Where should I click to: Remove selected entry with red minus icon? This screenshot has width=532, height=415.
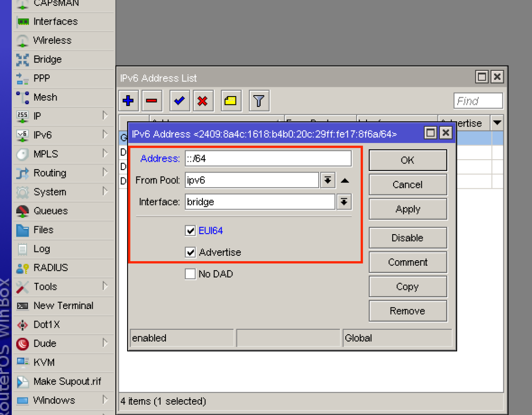click(152, 101)
